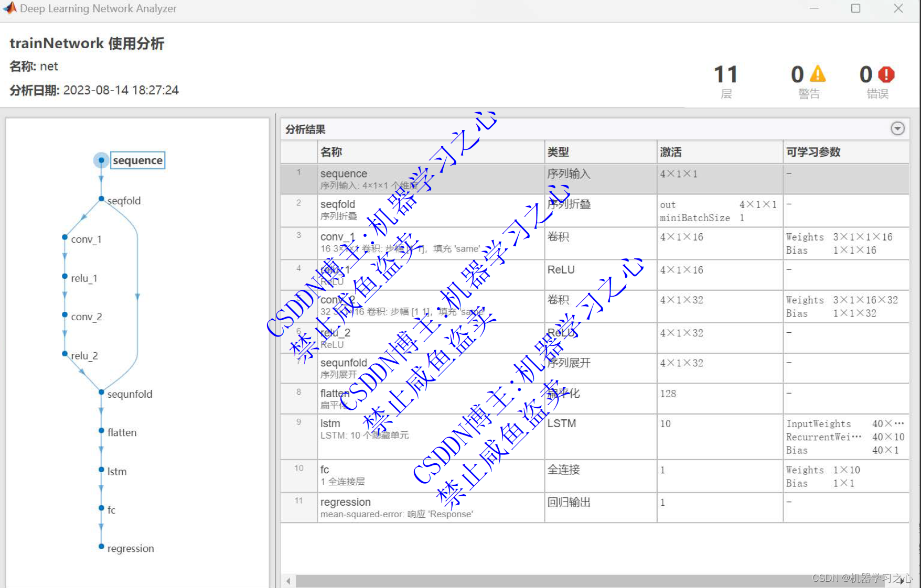This screenshot has height=588, width=921.
Task: Select the sequnfold row in the table
Action: [x=595, y=368]
